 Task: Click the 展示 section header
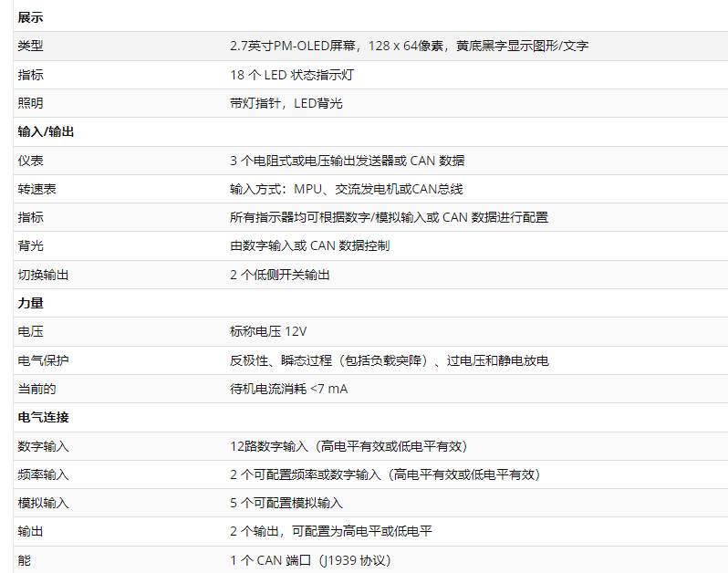[31, 17]
